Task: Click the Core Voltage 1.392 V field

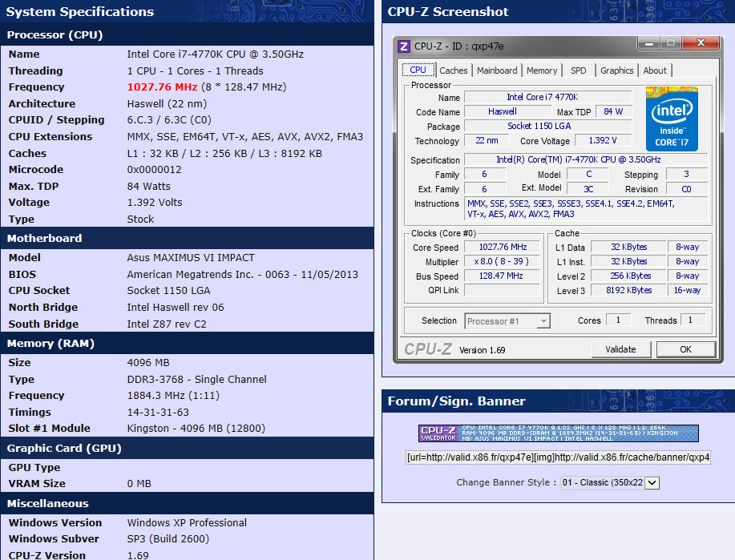Action: pos(604,140)
